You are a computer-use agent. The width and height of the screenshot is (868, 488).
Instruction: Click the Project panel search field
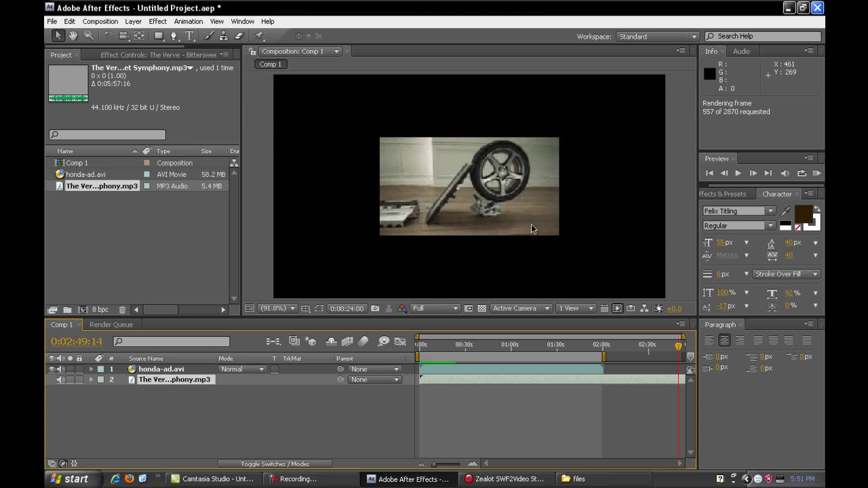107,135
